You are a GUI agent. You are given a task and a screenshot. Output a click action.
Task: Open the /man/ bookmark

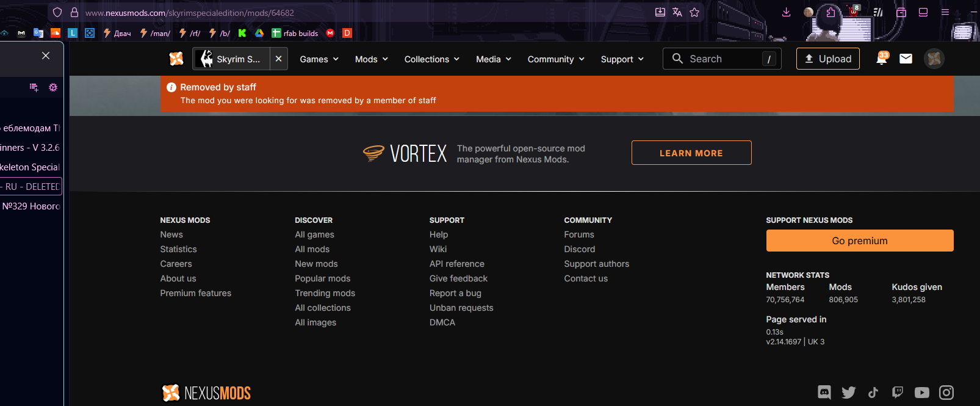[155, 33]
